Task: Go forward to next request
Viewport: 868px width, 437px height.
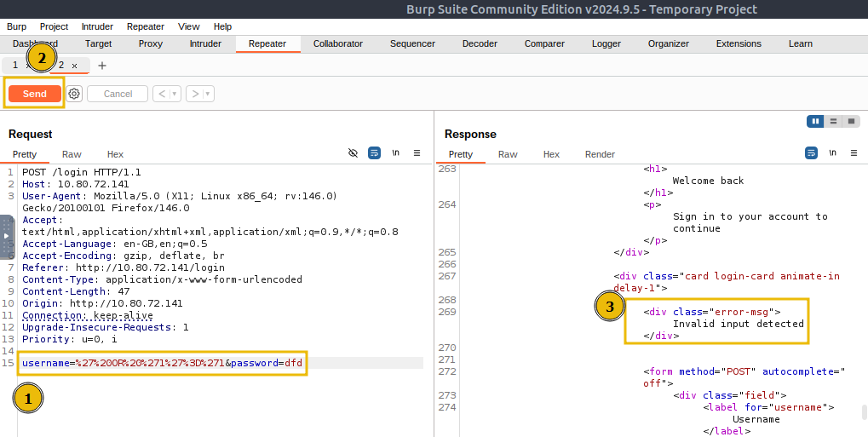Action: (x=195, y=94)
